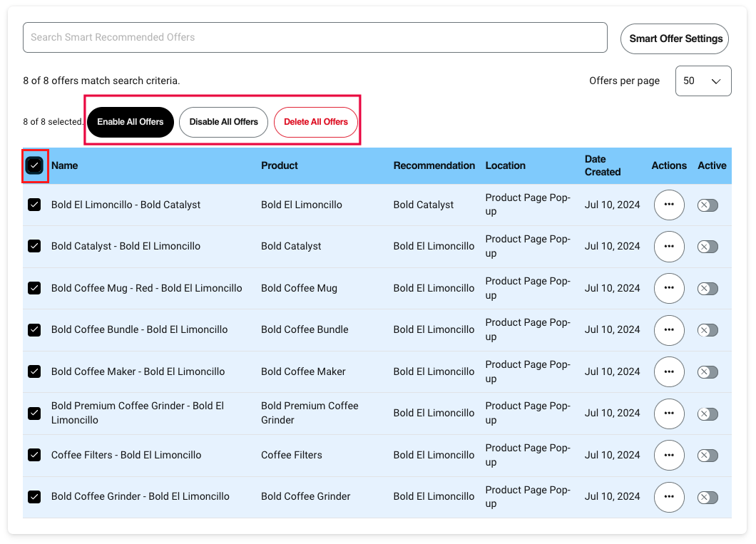Activate the Bold Coffee Maker offer toggle
The image size is (756, 544).
(708, 372)
